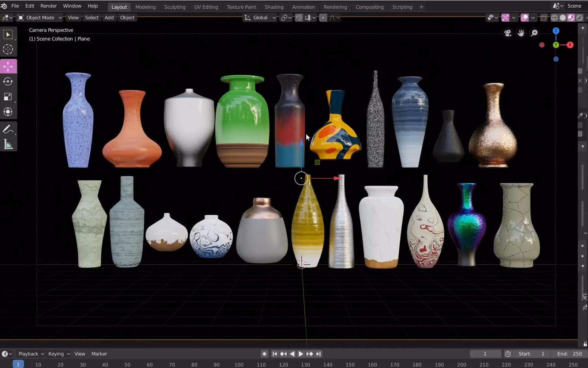Select the Rotate tool in the toolbar

pyautogui.click(x=8, y=81)
